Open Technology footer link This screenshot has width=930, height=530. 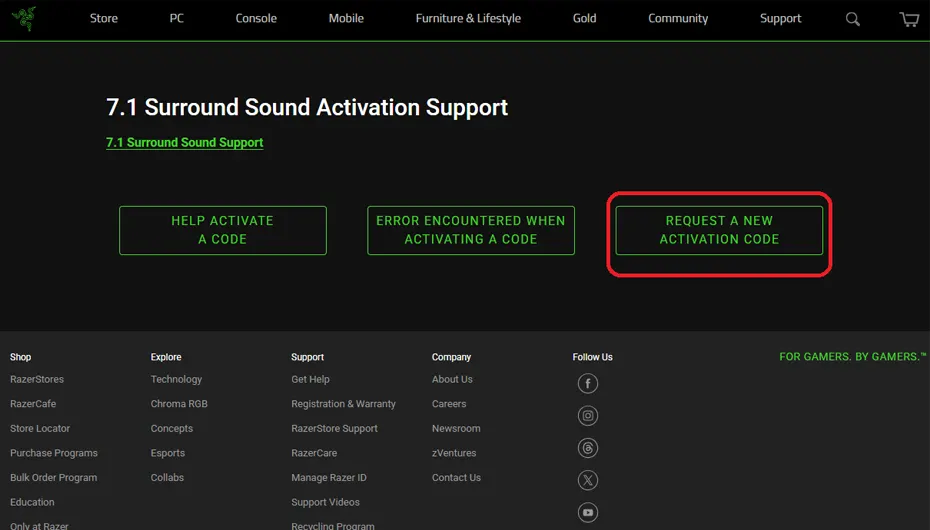[x=176, y=379]
